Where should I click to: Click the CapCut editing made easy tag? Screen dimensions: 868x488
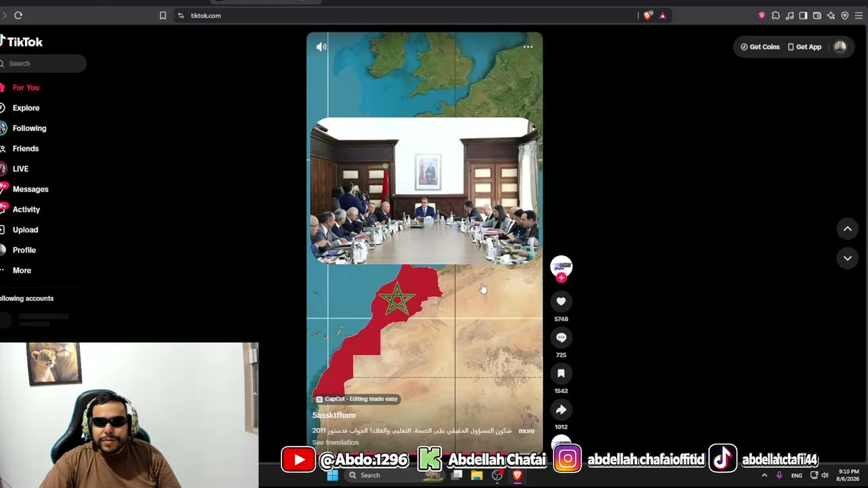(357, 399)
